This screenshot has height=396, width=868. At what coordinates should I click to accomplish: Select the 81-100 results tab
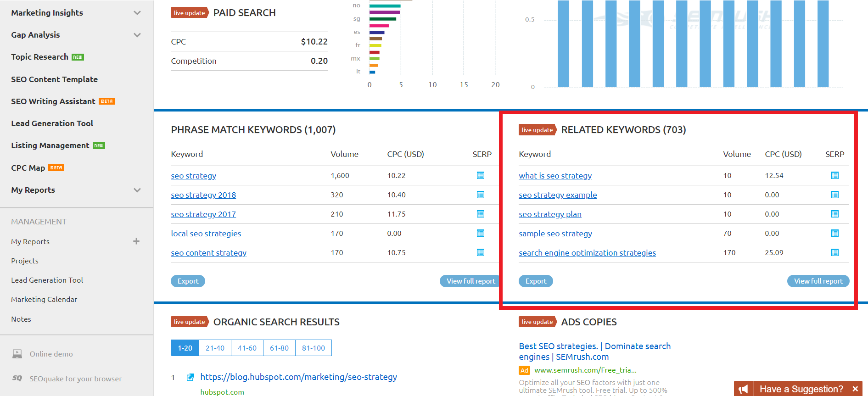[x=313, y=348]
